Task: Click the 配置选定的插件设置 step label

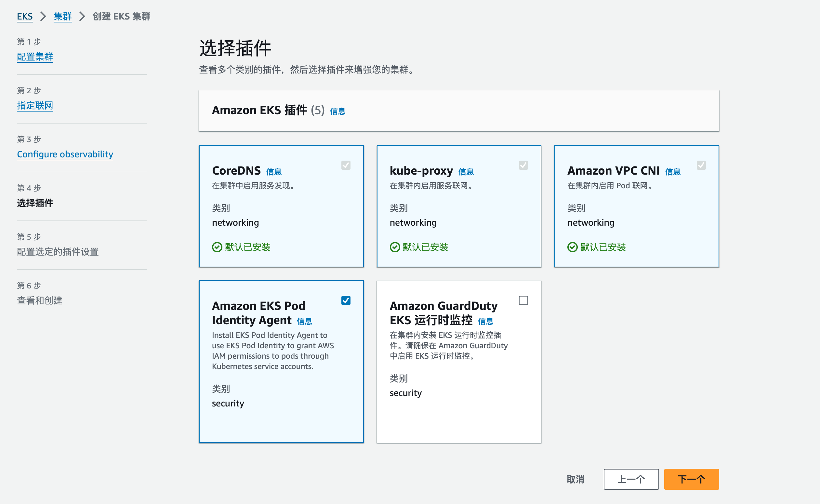Action: (58, 252)
